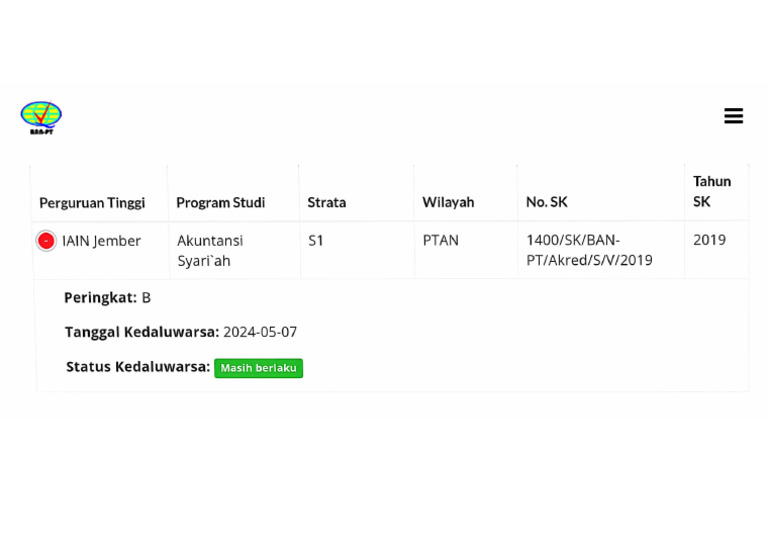768x543 pixels.
Task: Open the hamburger navigation menu
Action: [733, 116]
